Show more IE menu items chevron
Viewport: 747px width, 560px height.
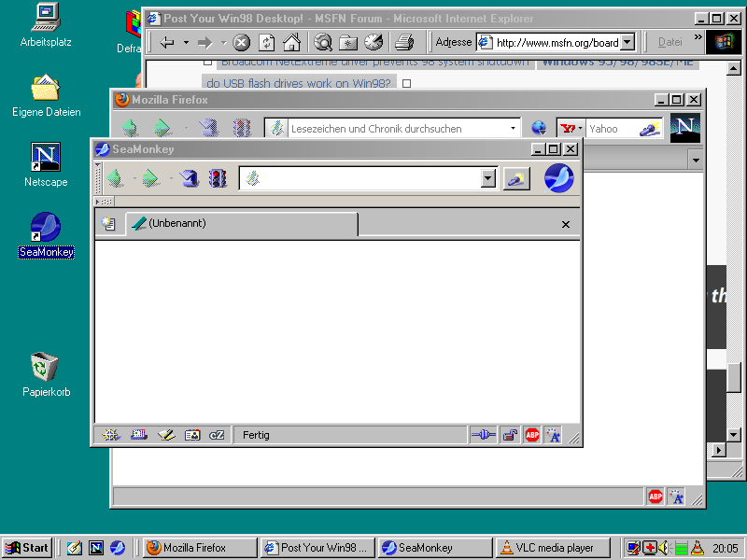698,36
